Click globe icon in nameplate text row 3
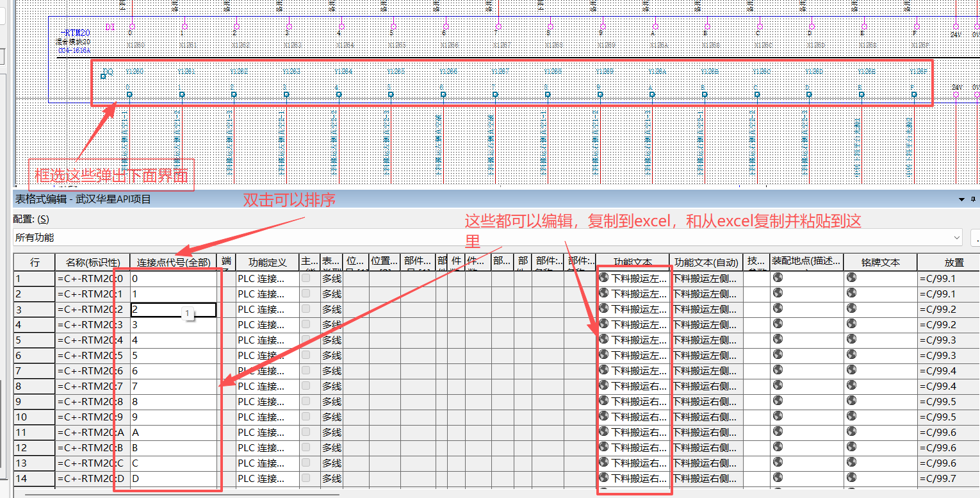Image resolution: width=980 pixels, height=498 pixels. coord(851,309)
